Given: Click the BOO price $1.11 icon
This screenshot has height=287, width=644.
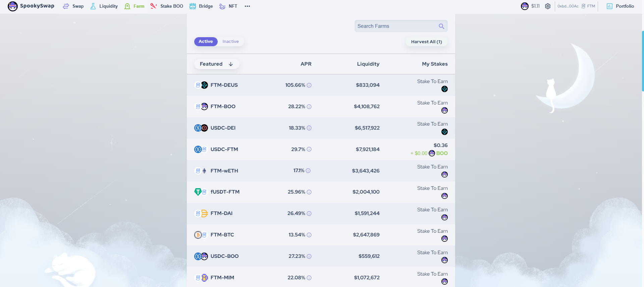Looking at the screenshot, I should click(525, 6).
